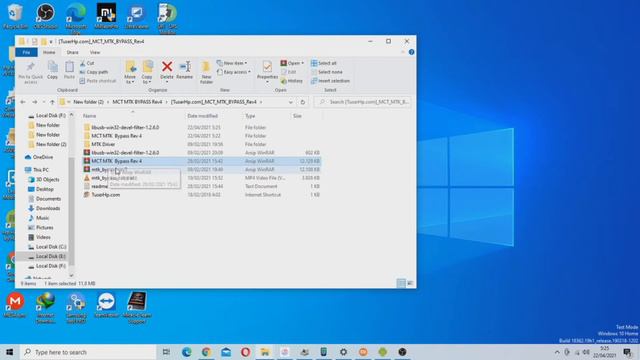Click the Explorer help question mark icon
Screen dimensions: 640x360
point(411,52)
